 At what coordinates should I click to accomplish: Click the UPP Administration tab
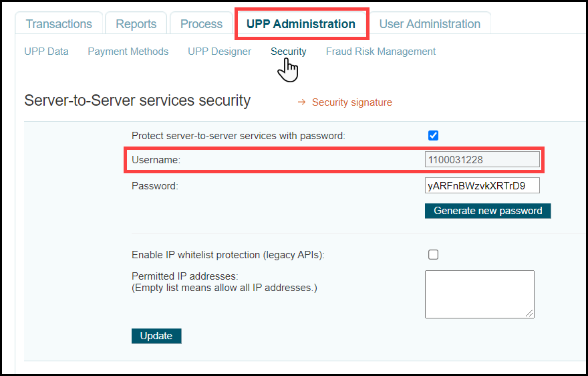[x=301, y=24]
